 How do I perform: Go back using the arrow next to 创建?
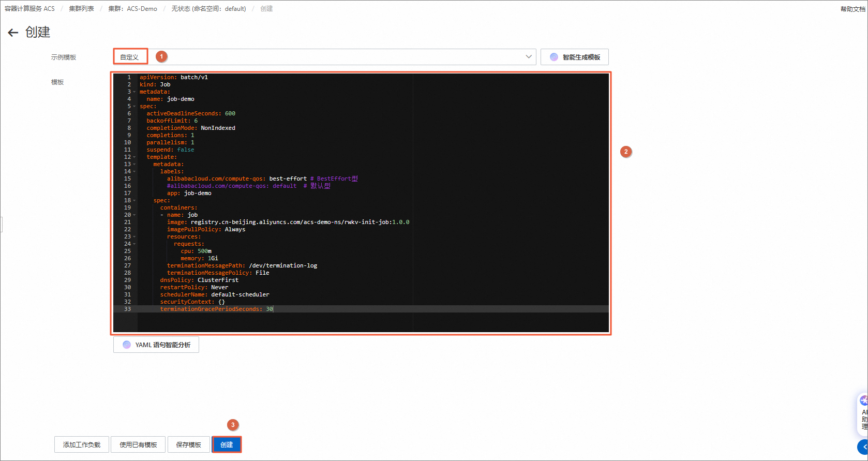(x=13, y=33)
